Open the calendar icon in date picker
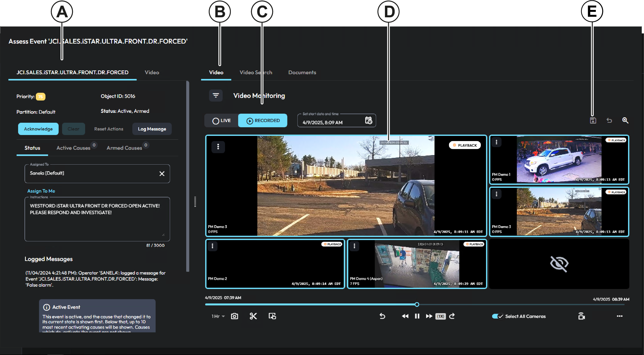This screenshot has width=644, height=355. point(368,120)
